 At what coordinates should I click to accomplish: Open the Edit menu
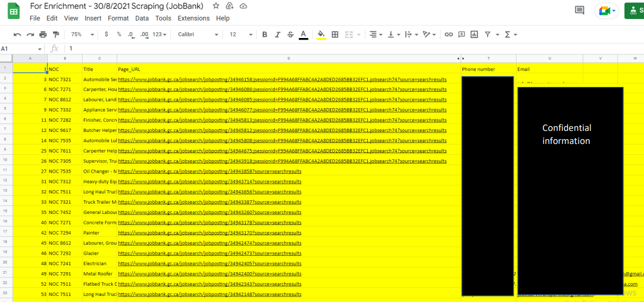pos(52,18)
